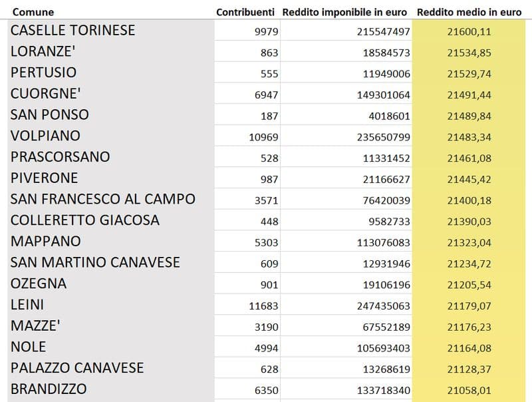Image resolution: width=532 pixels, height=402 pixels.
Task: Click the SAN FRANCESCO AL CAMPO cell
Action: 103,199
